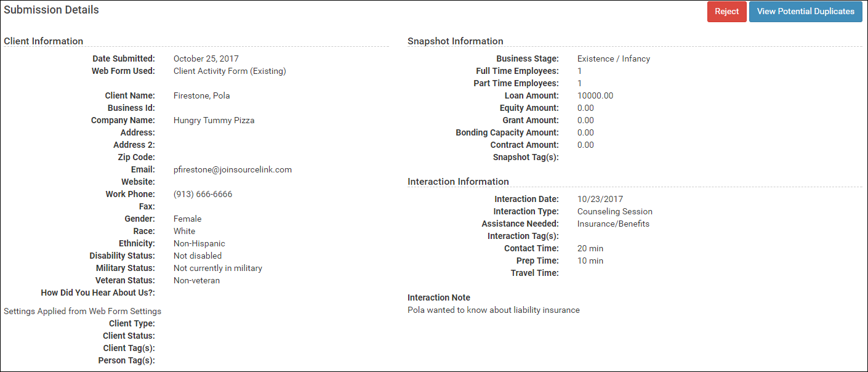Click the Travel Time label
This screenshot has height=372, width=868.
click(534, 273)
